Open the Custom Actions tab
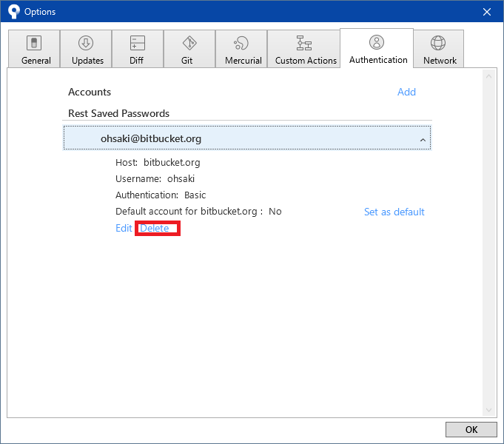504x444 pixels. pos(303,49)
